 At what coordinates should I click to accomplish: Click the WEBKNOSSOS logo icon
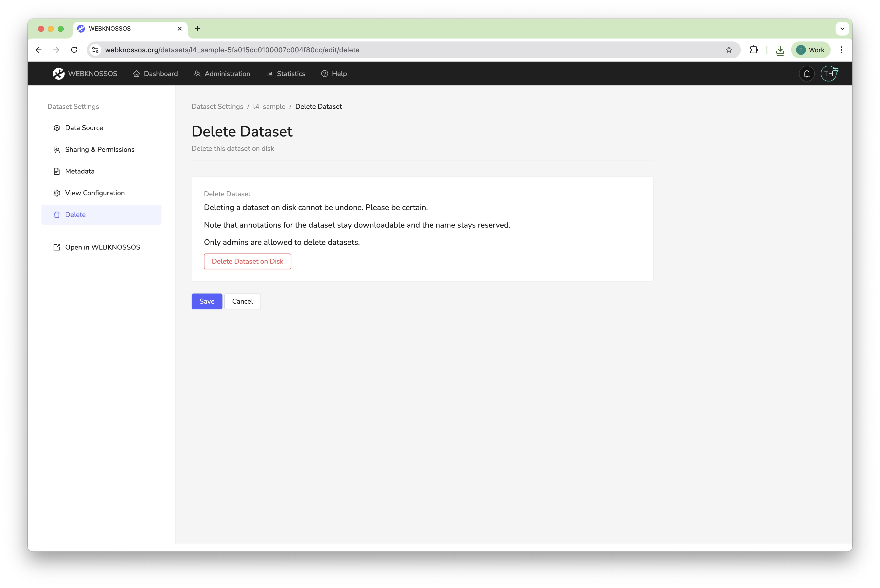click(x=59, y=74)
